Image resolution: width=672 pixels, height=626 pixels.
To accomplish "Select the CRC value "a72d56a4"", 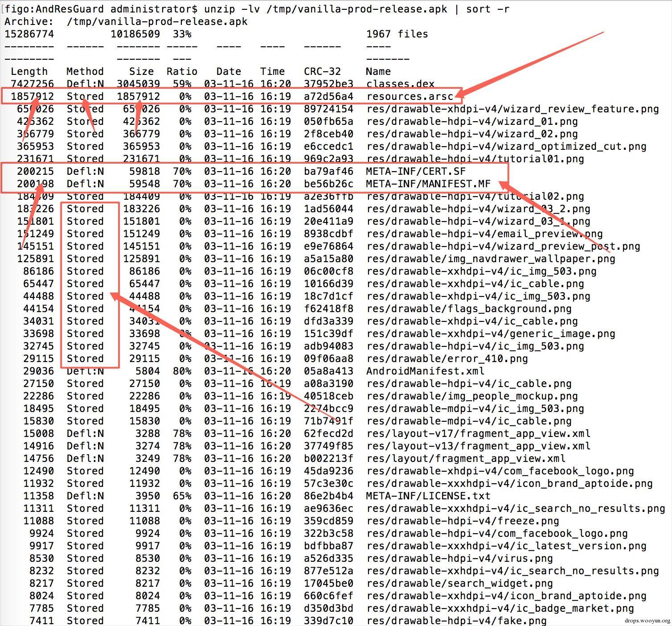I will pyautogui.click(x=328, y=96).
